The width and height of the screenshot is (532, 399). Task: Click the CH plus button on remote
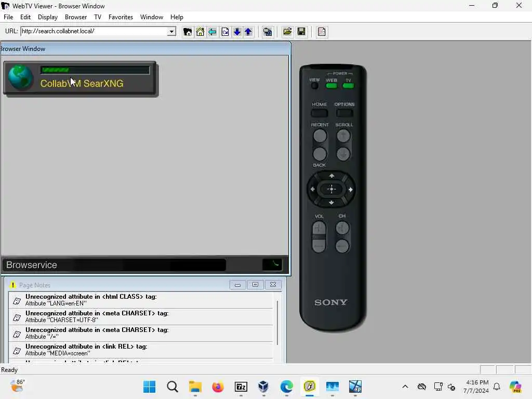tap(342, 228)
